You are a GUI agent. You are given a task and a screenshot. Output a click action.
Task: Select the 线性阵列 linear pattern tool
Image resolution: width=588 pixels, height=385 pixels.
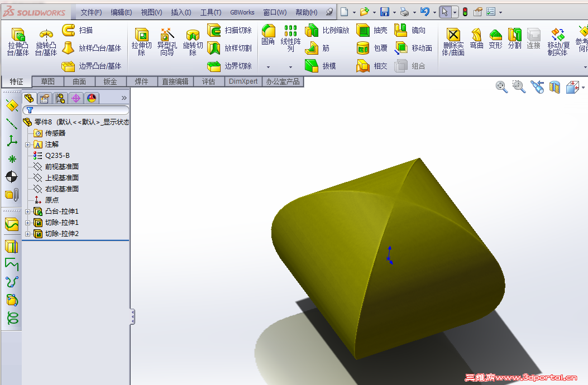pyautogui.click(x=290, y=38)
